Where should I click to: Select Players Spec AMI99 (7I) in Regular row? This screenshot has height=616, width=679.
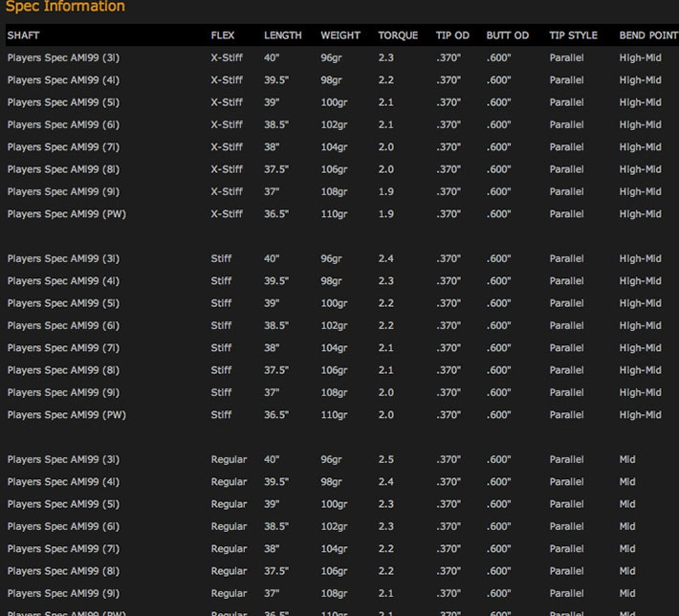pyautogui.click(x=63, y=549)
